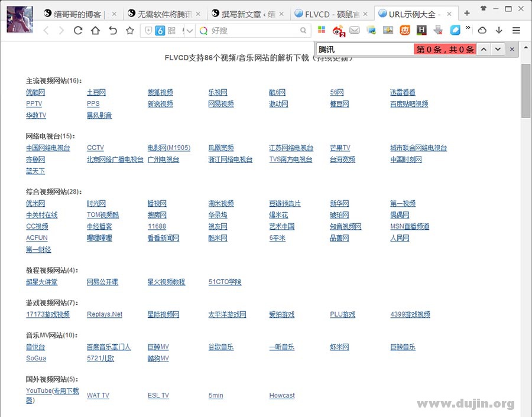This screenshot has width=532, height=417.
Task: Open the downloads manager arrow
Action: (499, 31)
